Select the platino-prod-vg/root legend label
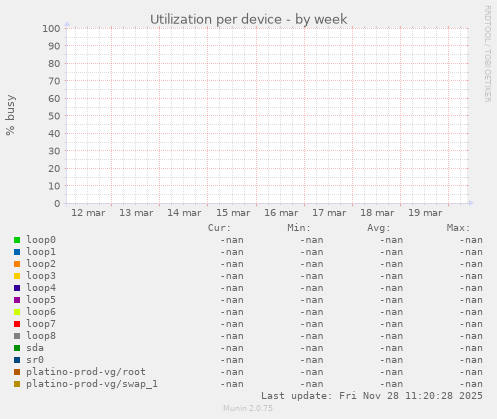The height and width of the screenshot is (419, 497). (86, 372)
